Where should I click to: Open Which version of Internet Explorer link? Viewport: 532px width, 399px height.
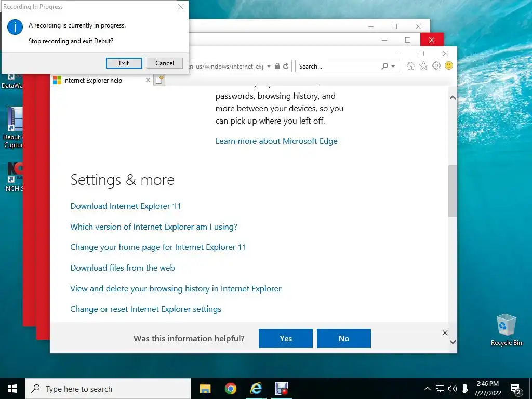coord(154,227)
